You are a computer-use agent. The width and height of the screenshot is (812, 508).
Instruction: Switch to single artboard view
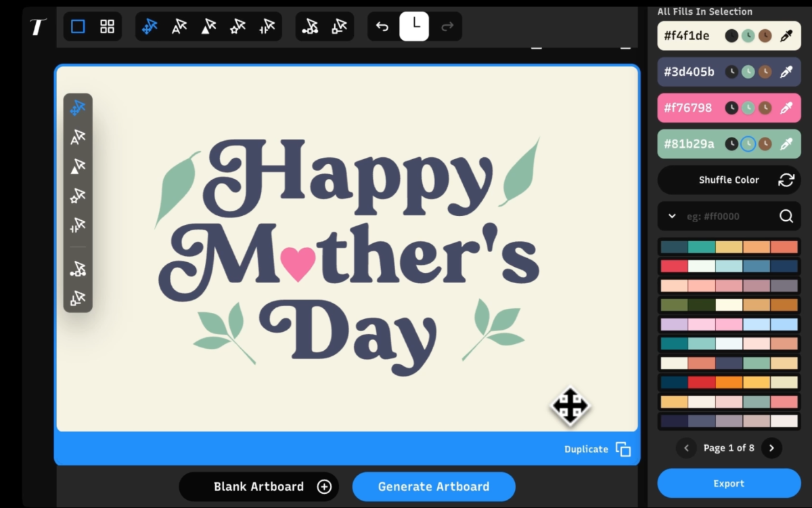(x=78, y=26)
